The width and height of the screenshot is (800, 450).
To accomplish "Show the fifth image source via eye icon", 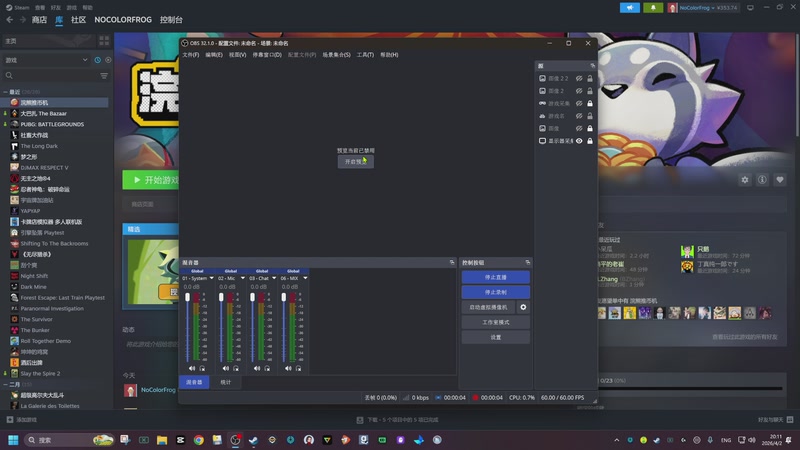I will 579,129.
